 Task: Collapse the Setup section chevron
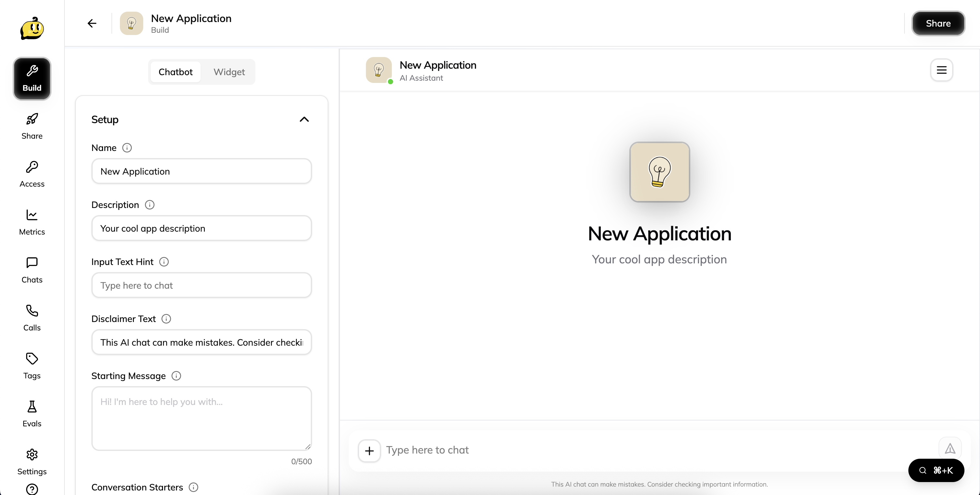[304, 120]
